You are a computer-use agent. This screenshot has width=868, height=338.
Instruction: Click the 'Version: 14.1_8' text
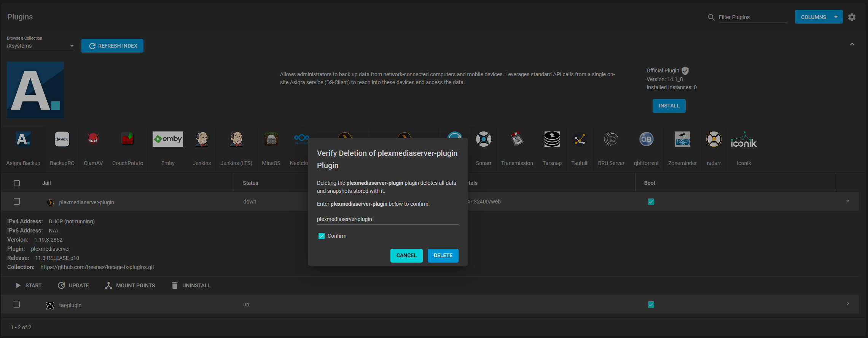click(x=665, y=79)
